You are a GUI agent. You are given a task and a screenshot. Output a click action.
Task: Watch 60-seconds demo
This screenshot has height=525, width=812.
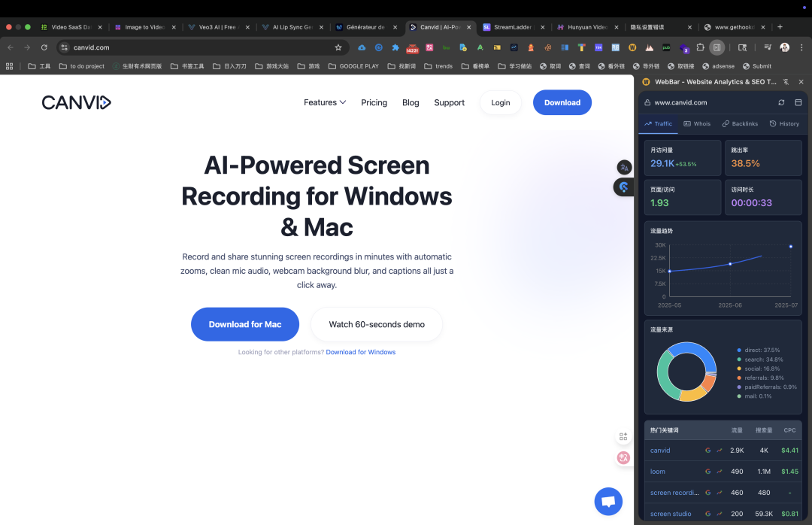[377, 324]
